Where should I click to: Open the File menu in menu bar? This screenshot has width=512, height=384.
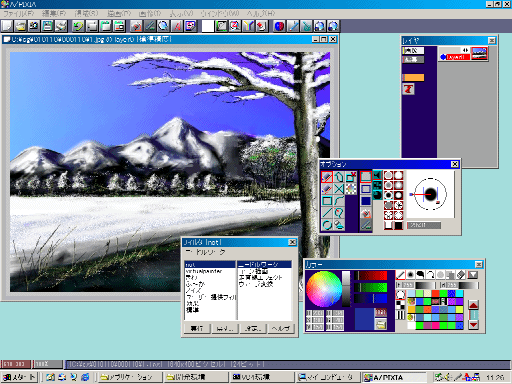click(19, 14)
